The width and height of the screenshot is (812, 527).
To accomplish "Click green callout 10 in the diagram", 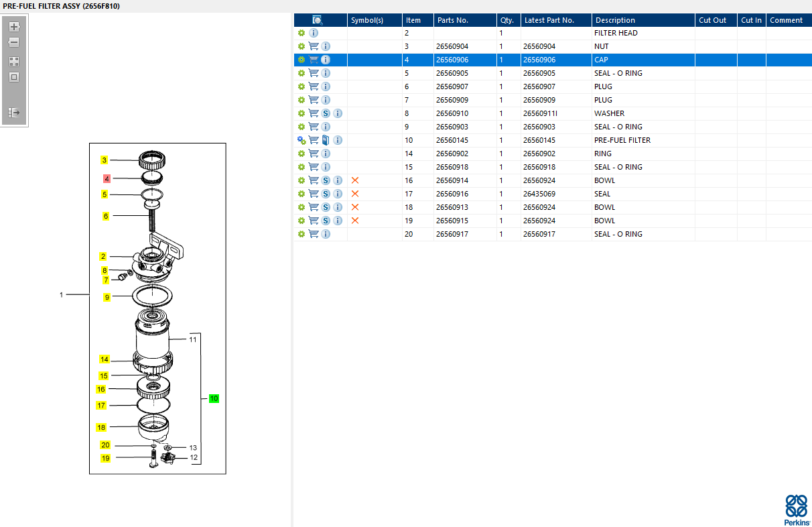I will tap(214, 398).
